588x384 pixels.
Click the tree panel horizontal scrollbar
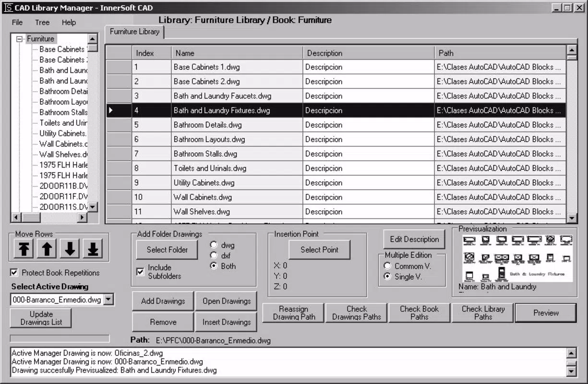click(x=49, y=217)
